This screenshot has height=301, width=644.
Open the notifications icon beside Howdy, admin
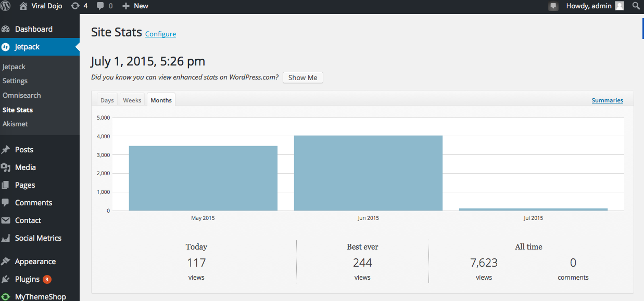(x=553, y=6)
